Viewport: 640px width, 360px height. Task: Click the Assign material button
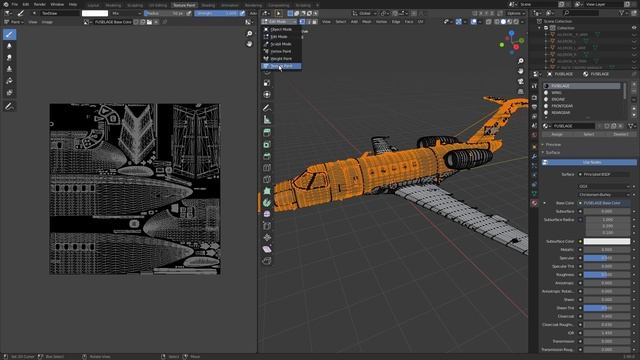(557, 134)
